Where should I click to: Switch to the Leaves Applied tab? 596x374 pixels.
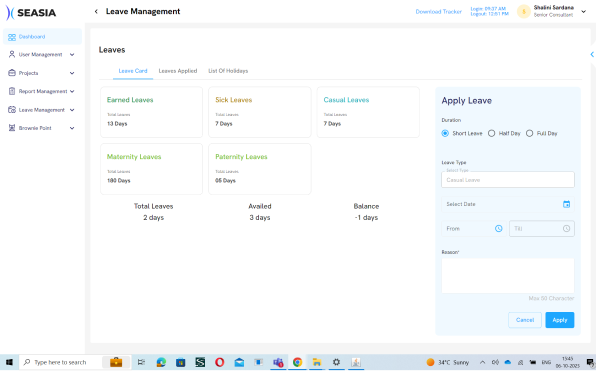click(178, 71)
